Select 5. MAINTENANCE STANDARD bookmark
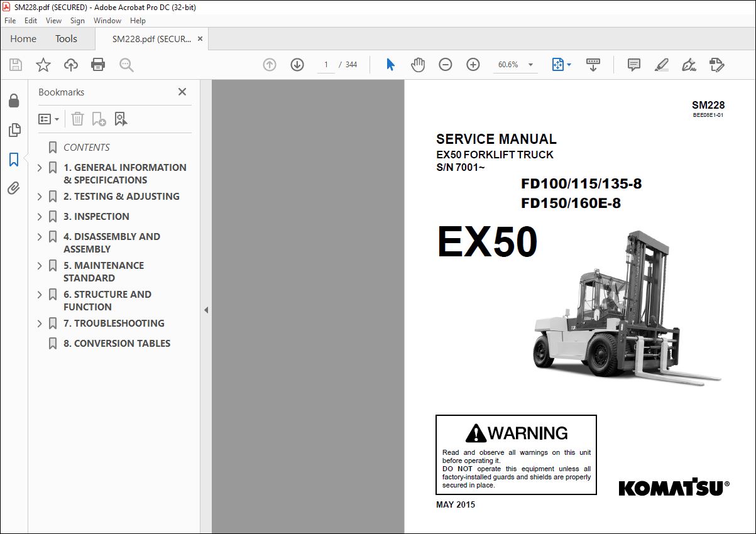 104,271
